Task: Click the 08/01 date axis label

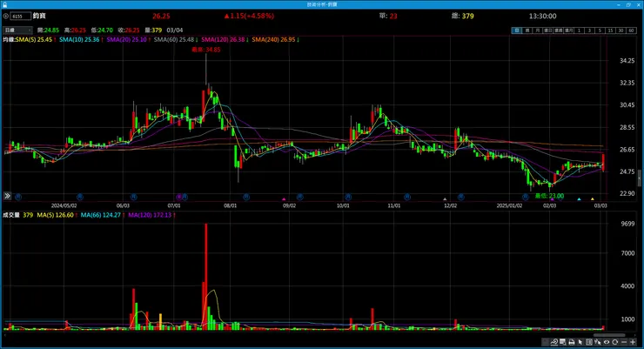Action: pyautogui.click(x=230, y=205)
